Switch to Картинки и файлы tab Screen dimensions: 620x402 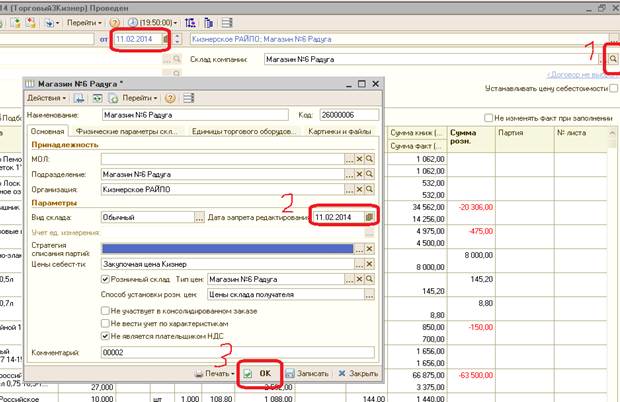[x=340, y=131]
